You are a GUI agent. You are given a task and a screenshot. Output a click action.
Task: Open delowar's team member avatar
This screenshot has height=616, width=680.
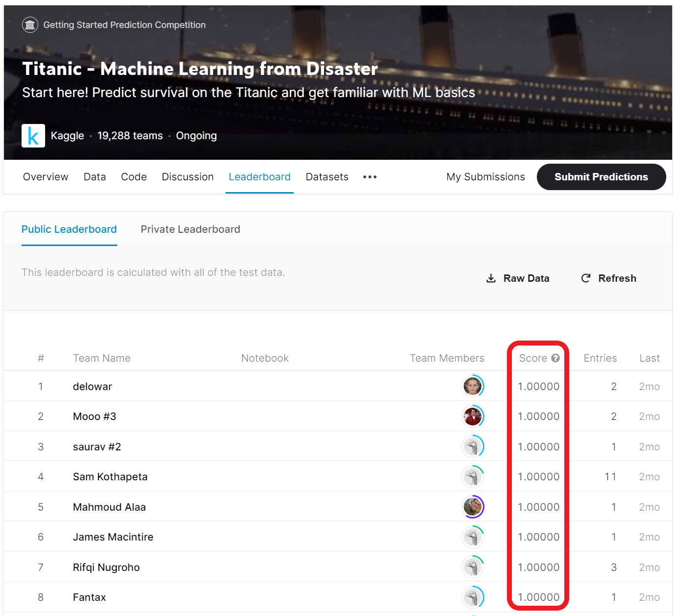[473, 386]
